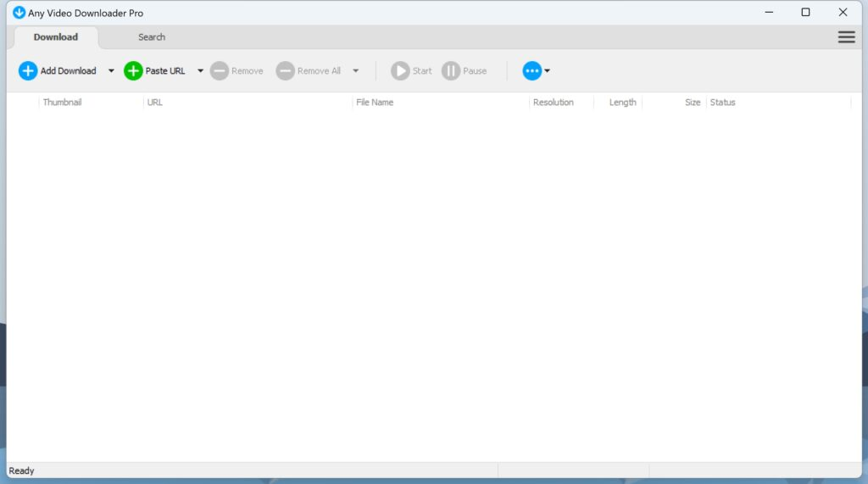
Task: Maximize the Any Video Downloader window
Action: (805, 13)
